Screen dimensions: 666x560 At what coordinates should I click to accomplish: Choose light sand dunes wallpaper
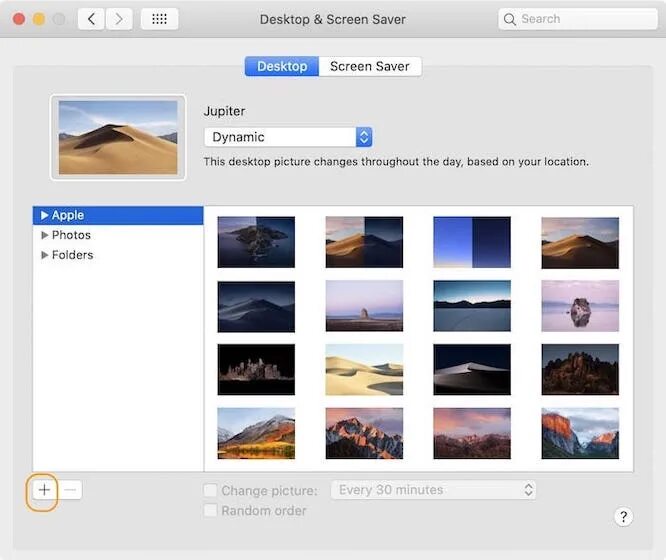tap(364, 370)
